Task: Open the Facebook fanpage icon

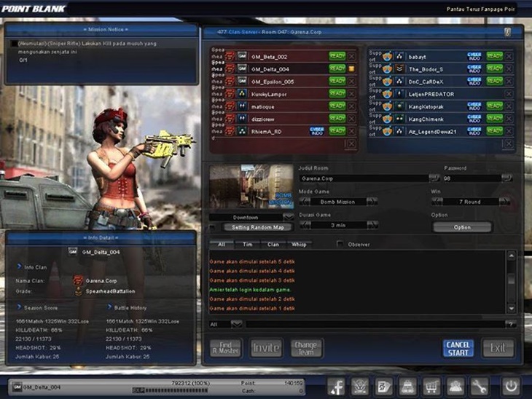Action: point(336,386)
